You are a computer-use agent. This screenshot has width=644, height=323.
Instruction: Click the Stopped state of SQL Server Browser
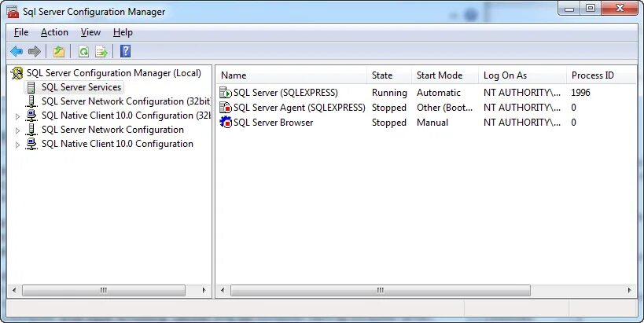389,123
